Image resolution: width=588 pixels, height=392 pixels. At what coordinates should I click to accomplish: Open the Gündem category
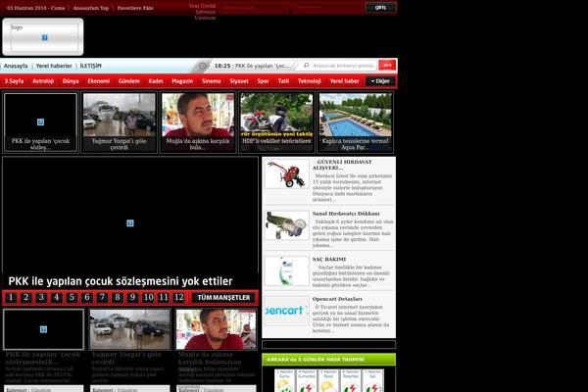(x=129, y=81)
